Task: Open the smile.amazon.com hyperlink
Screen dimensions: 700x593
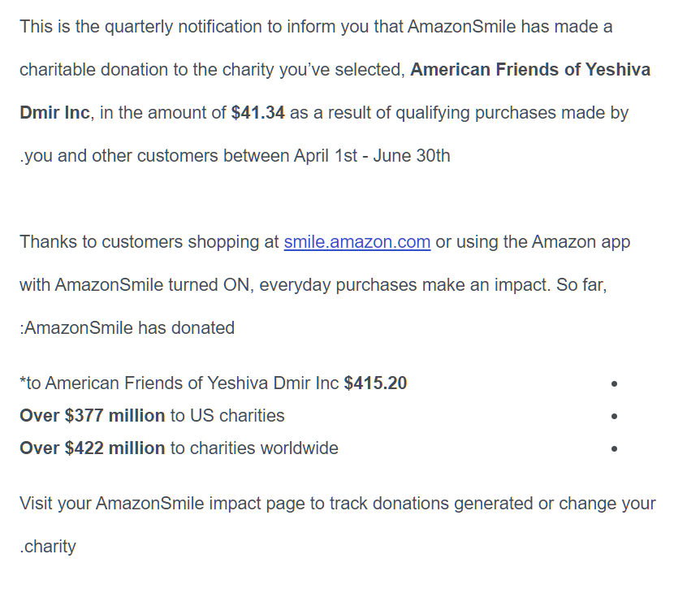Action: pyautogui.click(x=356, y=242)
